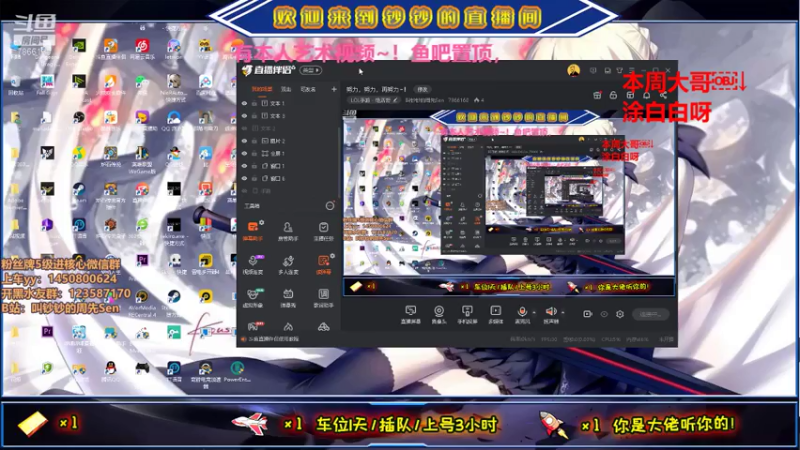This screenshot has width=800, height=450.
Task: Edit the LOL手游 category tag
Action: (x=373, y=100)
